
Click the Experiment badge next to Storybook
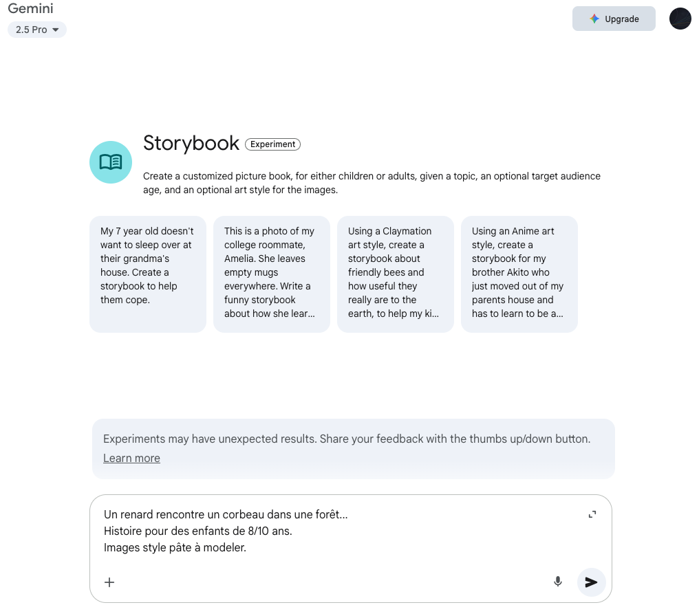coord(272,144)
